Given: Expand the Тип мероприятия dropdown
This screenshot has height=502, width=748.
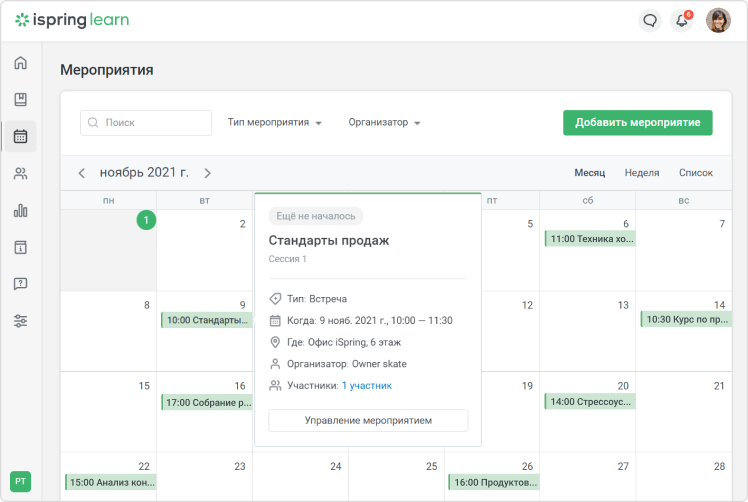Looking at the screenshot, I should tap(274, 123).
